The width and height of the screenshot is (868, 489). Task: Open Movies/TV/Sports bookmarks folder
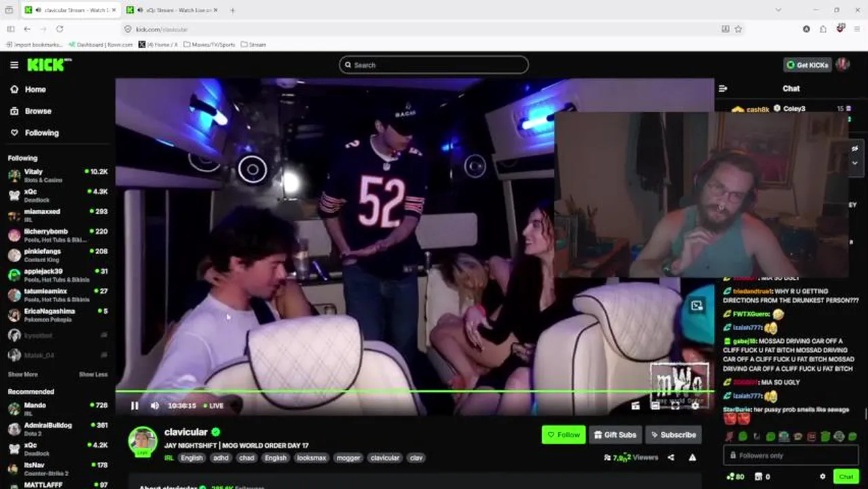[x=209, y=45]
